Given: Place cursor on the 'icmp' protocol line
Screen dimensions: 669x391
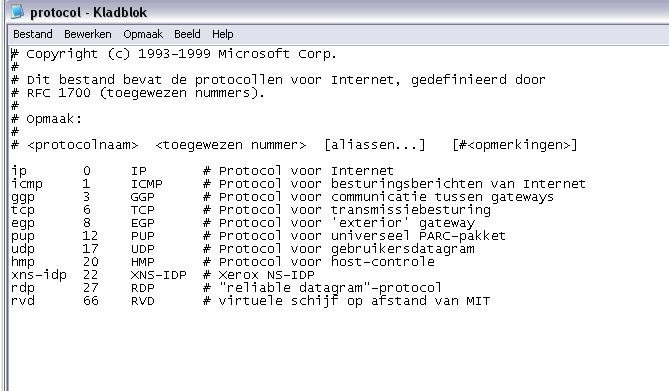Looking at the screenshot, I should coord(298,184).
